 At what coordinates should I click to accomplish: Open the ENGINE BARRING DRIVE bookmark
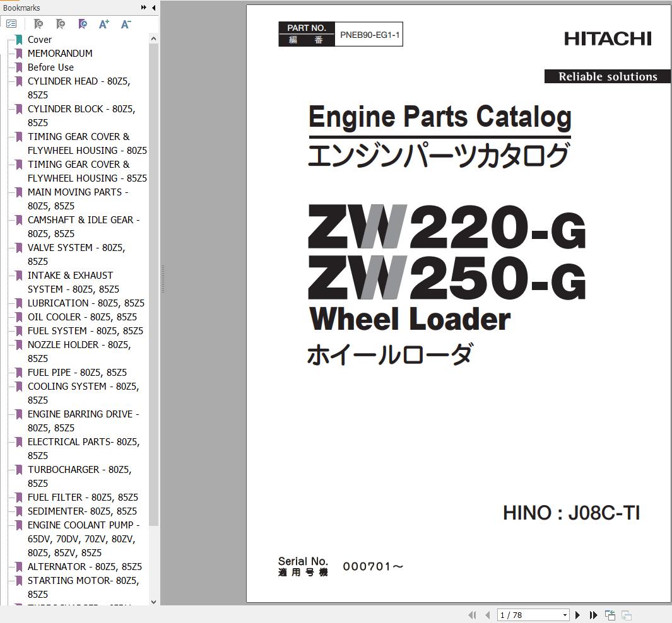pyautogui.click(x=83, y=421)
